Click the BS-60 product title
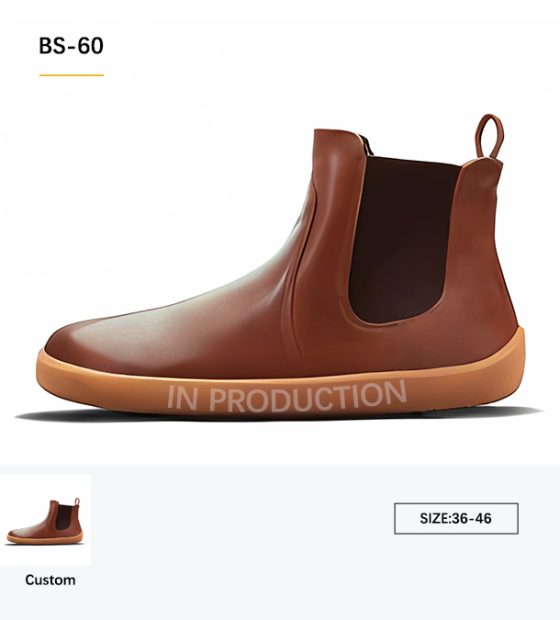Viewport: 560px width, 620px height. coord(71,45)
